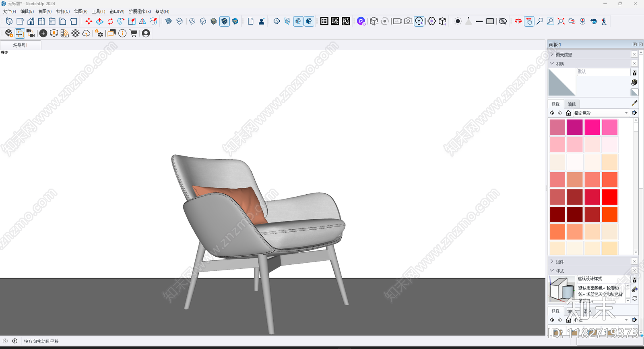Click the Zoom Extents icon
Image resolution: width=644 pixels, height=349 pixels.
point(561,21)
